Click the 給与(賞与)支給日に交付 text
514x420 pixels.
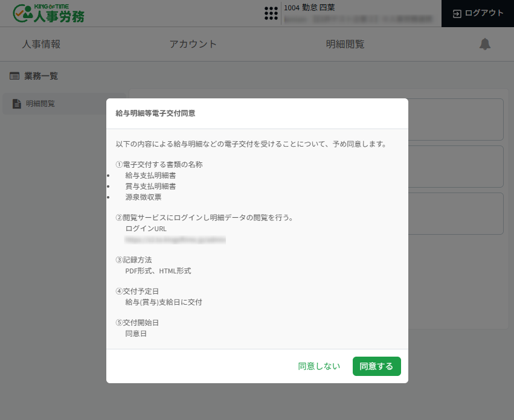tap(164, 302)
